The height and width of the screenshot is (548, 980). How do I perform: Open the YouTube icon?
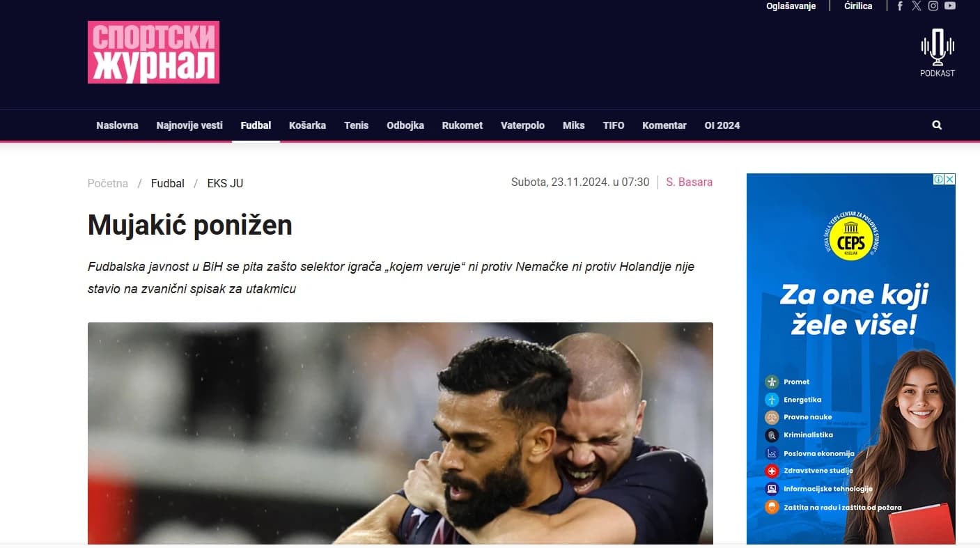(950, 6)
